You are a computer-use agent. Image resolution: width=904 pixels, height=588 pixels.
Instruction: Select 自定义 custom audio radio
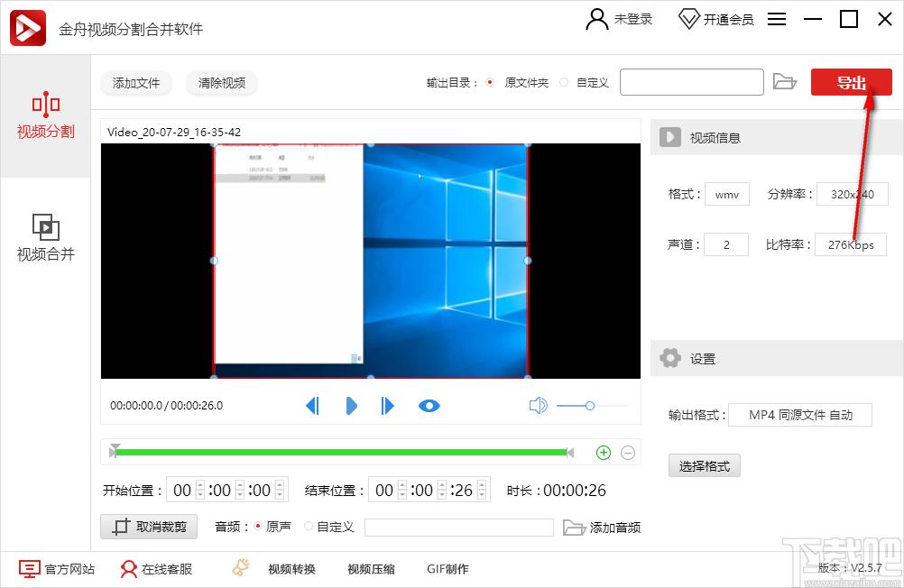[x=309, y=526]
